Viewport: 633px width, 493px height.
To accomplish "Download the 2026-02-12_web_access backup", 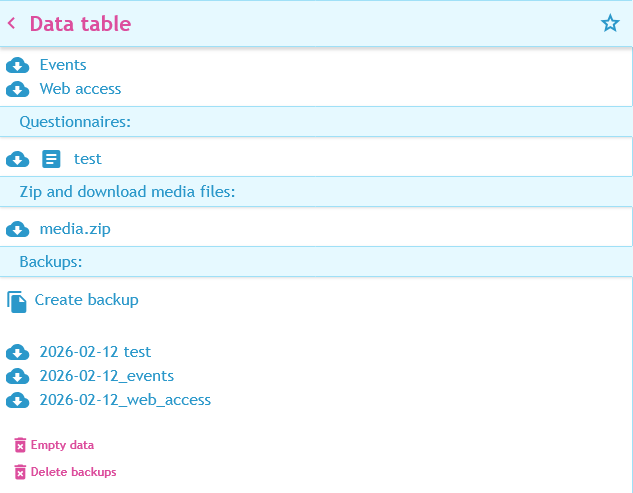I will tap(125, 400).
